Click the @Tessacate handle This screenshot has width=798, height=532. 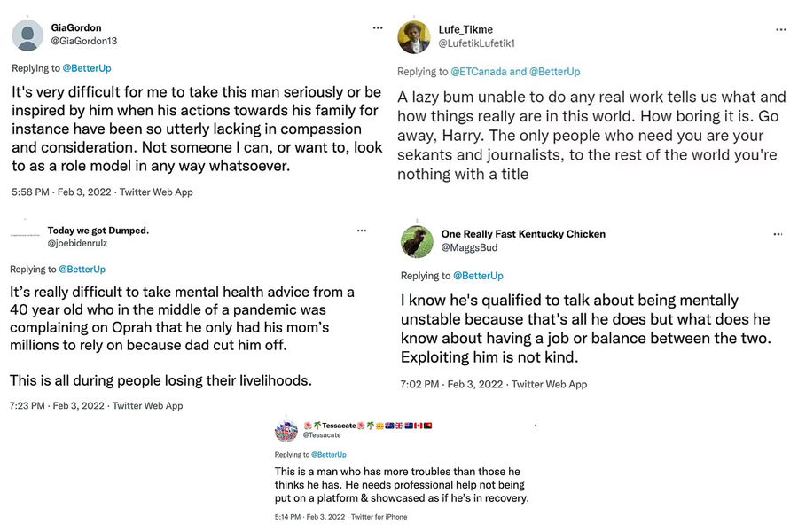point(322,435)
